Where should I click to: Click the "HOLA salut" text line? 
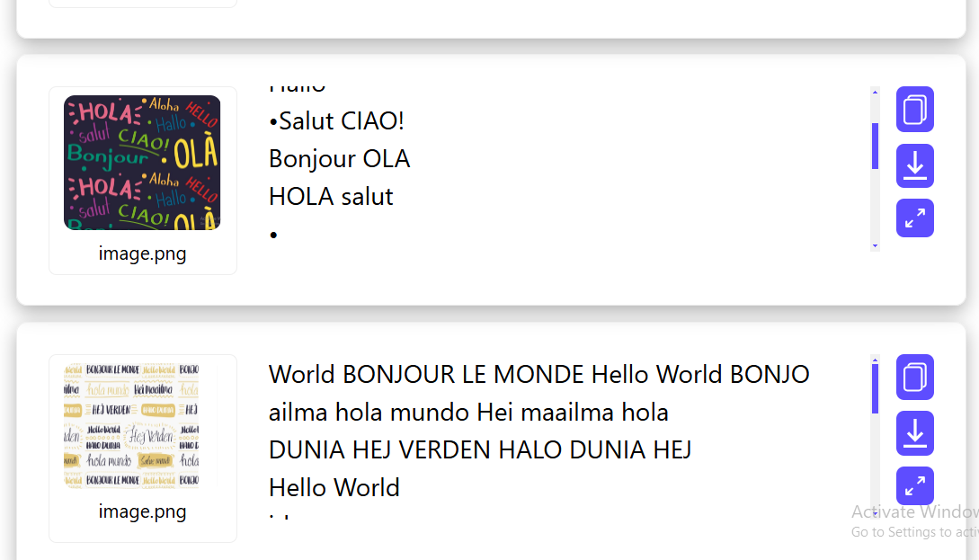[331, 197]
